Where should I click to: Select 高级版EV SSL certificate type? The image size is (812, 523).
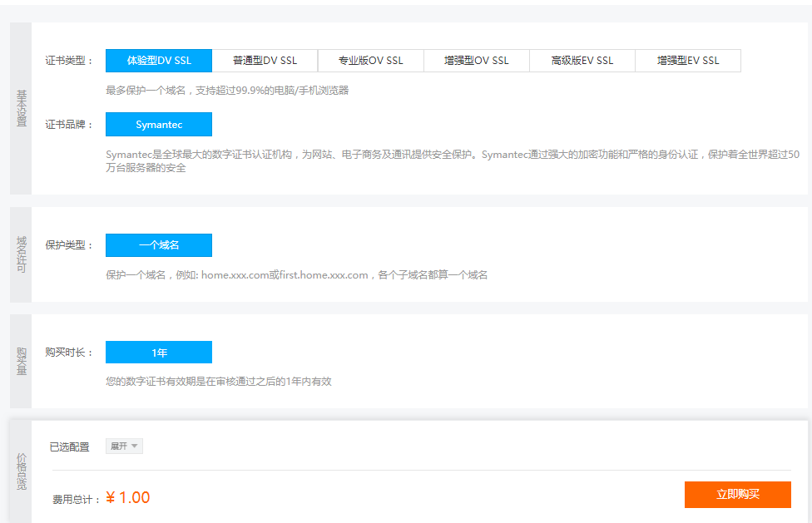(x=582, y=61)
